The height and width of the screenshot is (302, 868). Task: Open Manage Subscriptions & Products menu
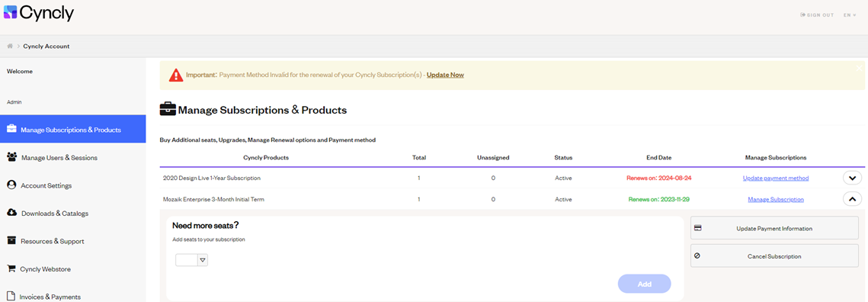[x=73, y=130]
